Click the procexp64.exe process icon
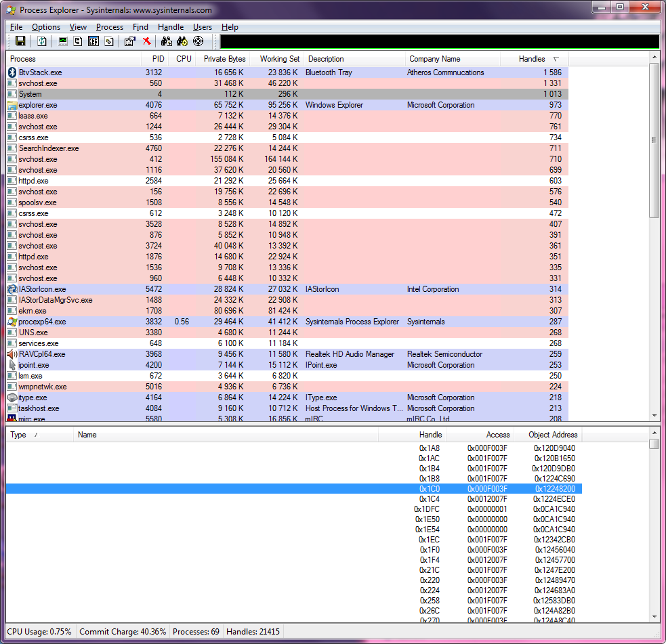 click(x=12, y=322)
